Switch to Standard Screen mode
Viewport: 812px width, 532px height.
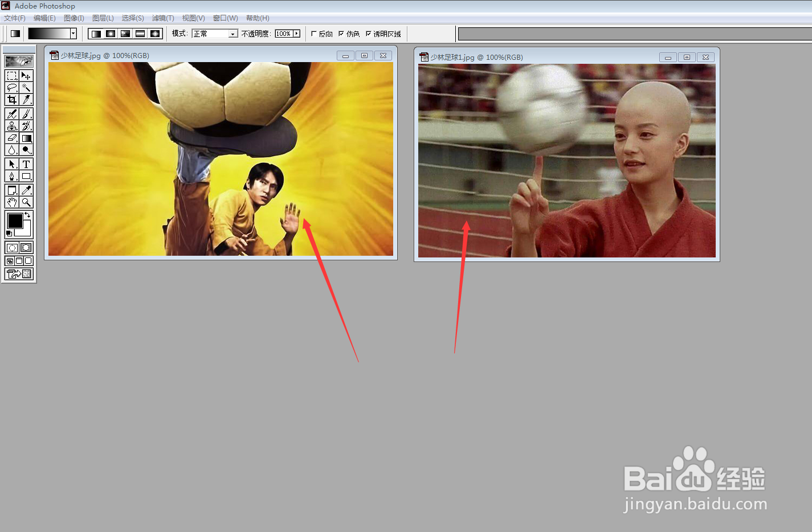click(x=10, y=261)
